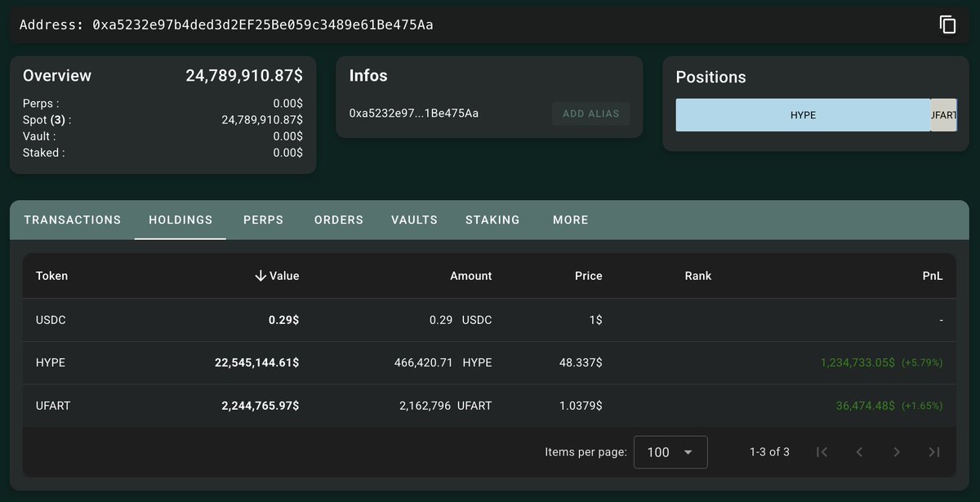Viewport: 980px width, 502px height.
Task: Copy the wallet address with the copy icon
Action: pyautogui.click(x=947, y=24)
